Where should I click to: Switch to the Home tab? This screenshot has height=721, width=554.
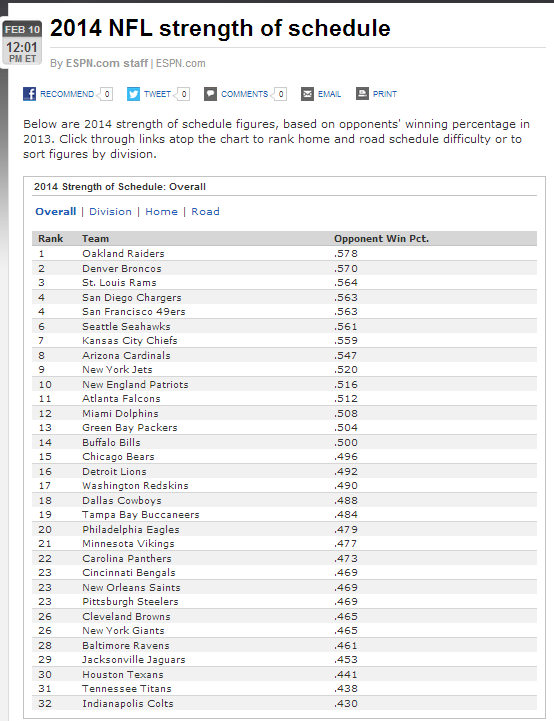(x=161, y=212)
